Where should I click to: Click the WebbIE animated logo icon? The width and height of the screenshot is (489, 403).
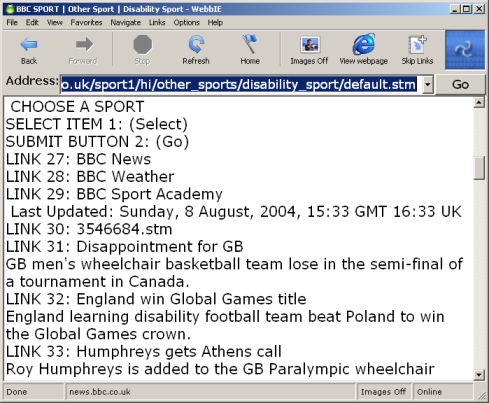(x=465, y=50)
